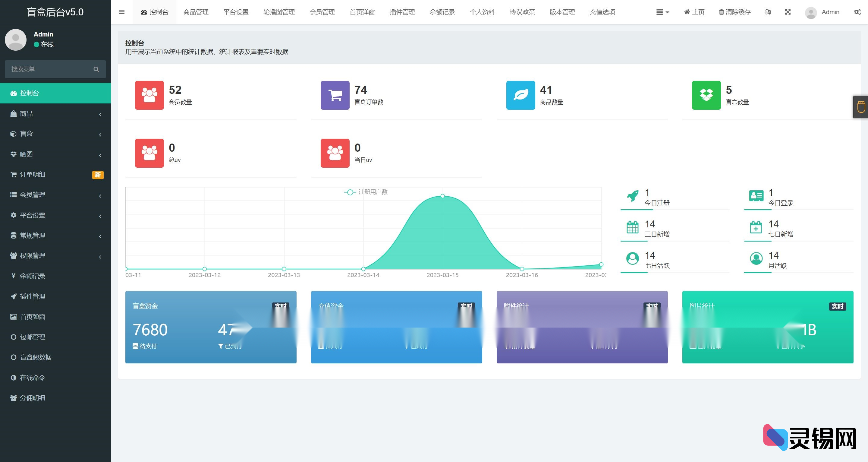Open the list dropdown in top bar
The height and width of the screenshot is (462, 868).
pyautogui.click(x=662, y=12)
